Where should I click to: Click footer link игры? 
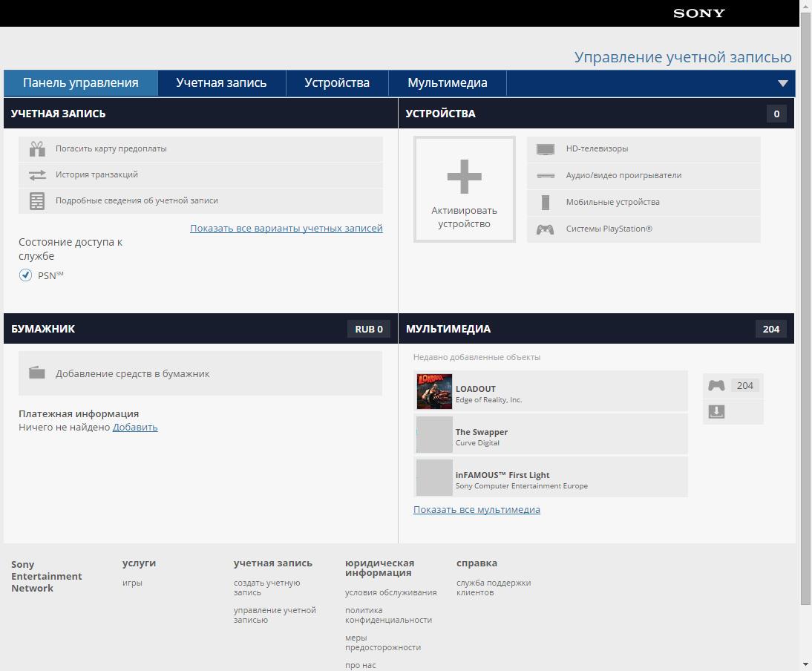(132, 583)
